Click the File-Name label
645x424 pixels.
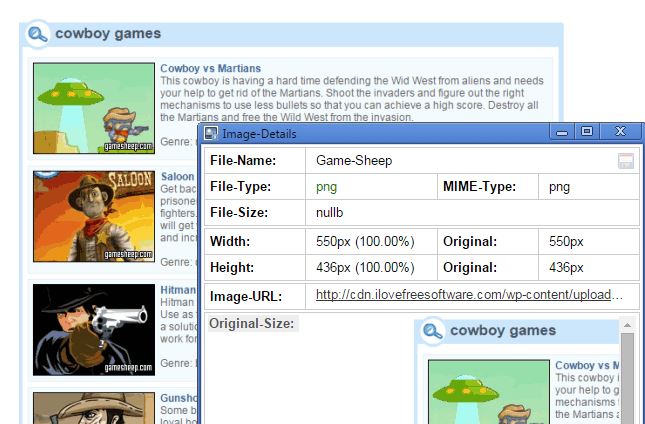tap(243, 160)
